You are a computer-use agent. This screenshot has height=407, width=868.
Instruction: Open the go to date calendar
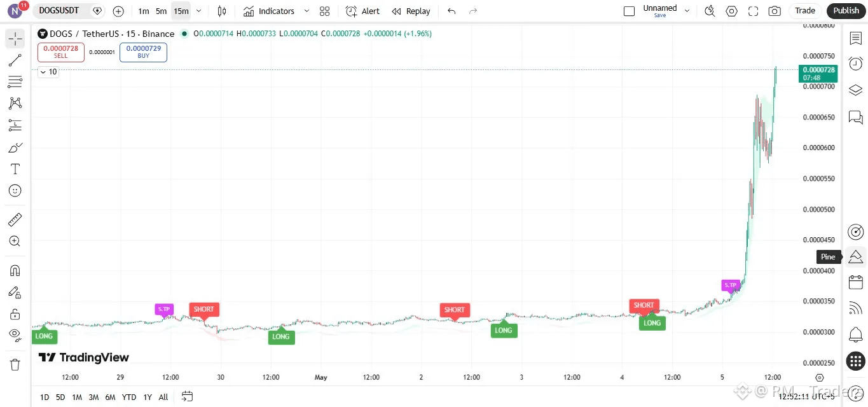tap(187, 396)
